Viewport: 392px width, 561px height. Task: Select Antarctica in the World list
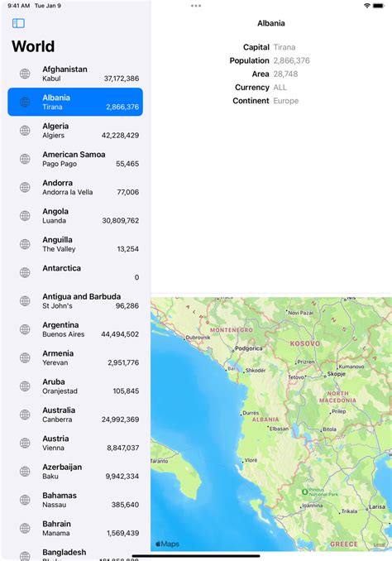[75, 272]
